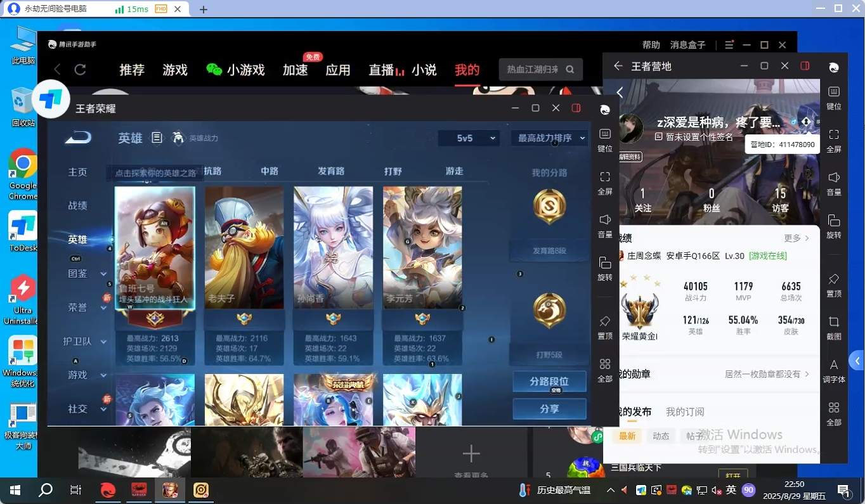Click the 分路段位 button

[549, 382]
